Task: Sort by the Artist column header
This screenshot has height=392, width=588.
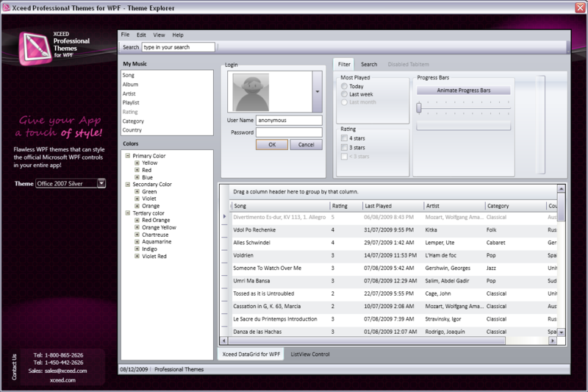Action: click(x=454, y=206)
